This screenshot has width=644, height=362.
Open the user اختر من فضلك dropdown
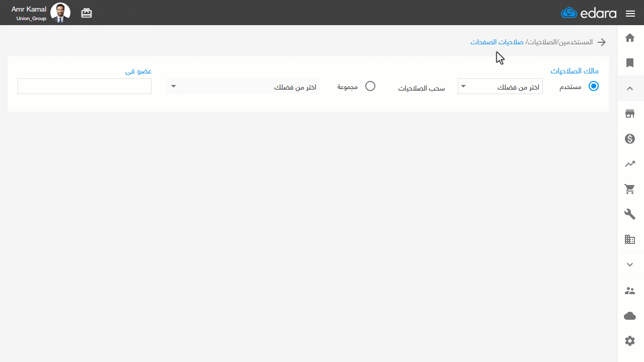[x=500, y=86]
